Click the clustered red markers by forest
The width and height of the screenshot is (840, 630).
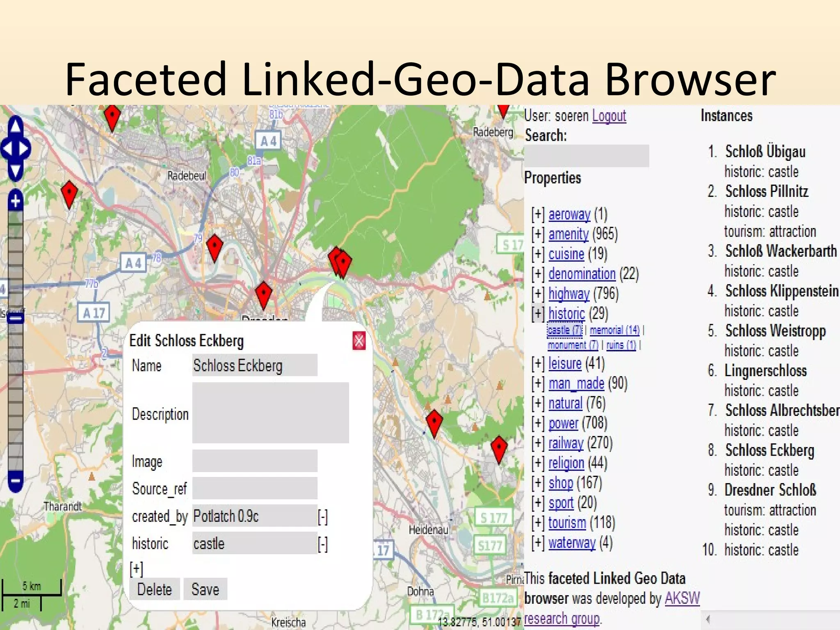[x=340, y=262]
